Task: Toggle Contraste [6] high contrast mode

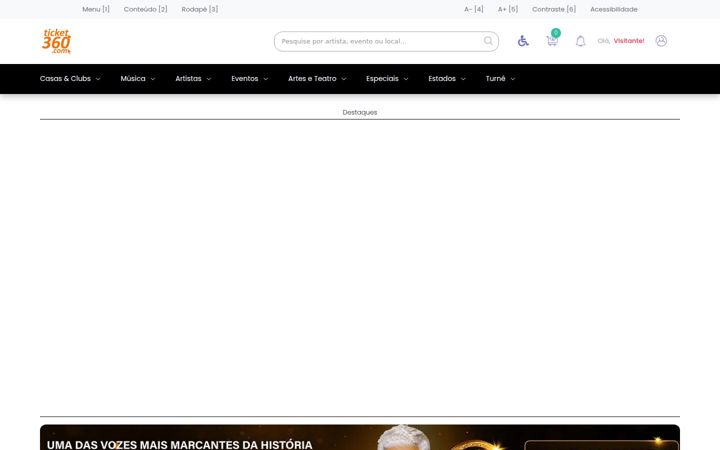Action: [x=554, y=9]
